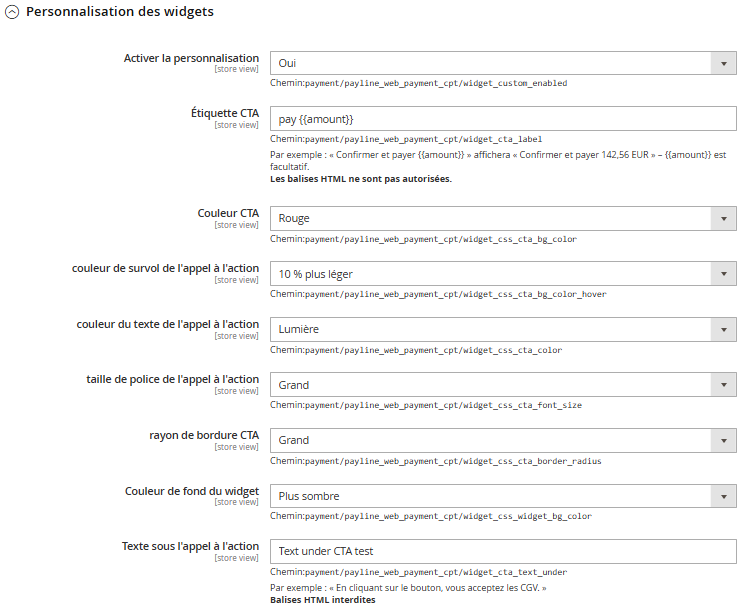Image resolution: width=752 pixels, height=612 pixels.
Task: Click the "couleur du texte" field label
Action: (x=167, y=324)
